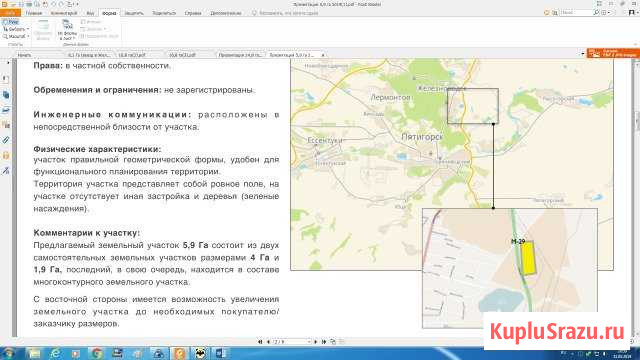Open the Из формы в лист dropdown
640x360 pixels.
pyautogui.click(x=67, y=30)
